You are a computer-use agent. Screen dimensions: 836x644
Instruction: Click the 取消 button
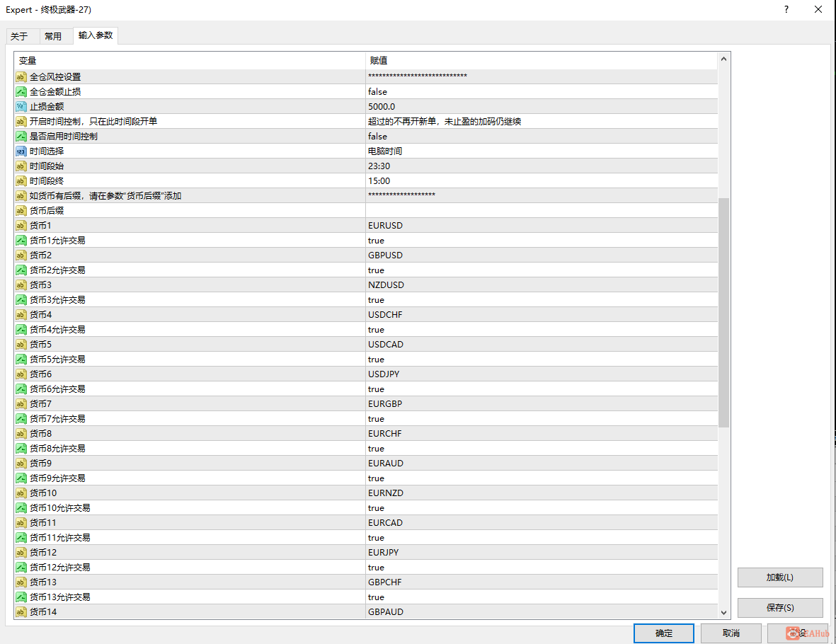pos(731,633)
